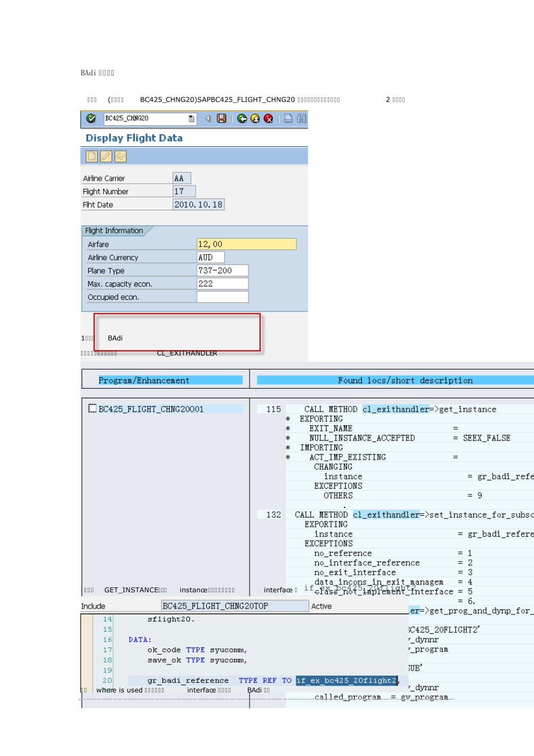Image resolution: width=534 pixels, height=756 pixels.
Task: Click the Found locs/short description header
Action: coord(405,380)
